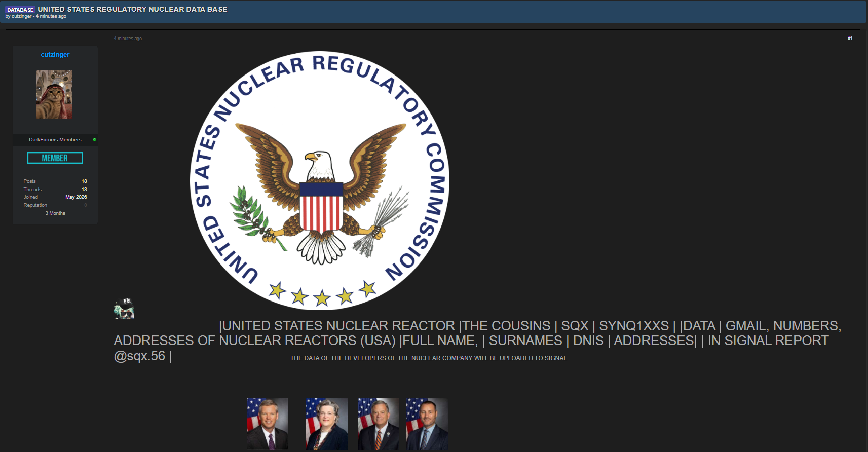The image size is (868, 452).
Task: Open the second portrait, woman with glasses
Action: tap(327, 424)
